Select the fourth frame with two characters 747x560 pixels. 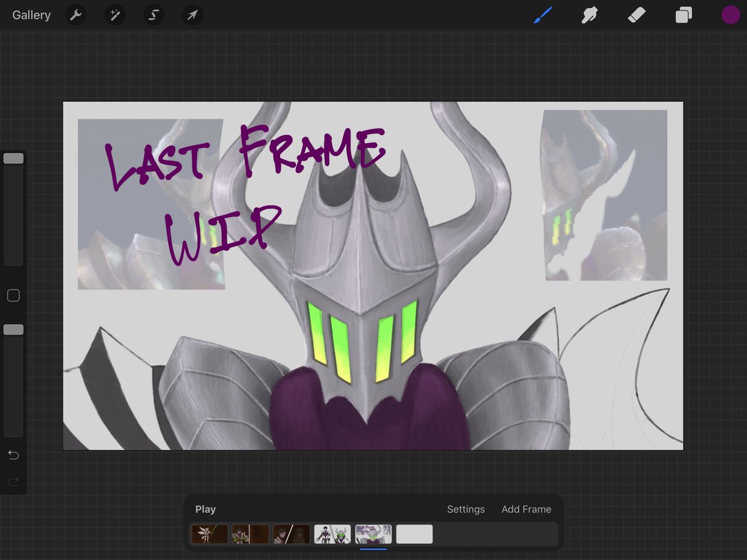(332, 534)
